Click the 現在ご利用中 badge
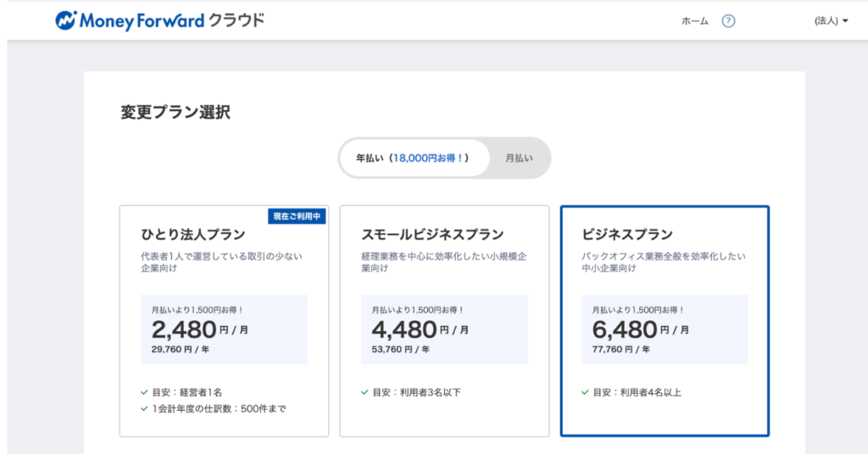Viewport: 868px width, 454px height. [x=297, y=216]
